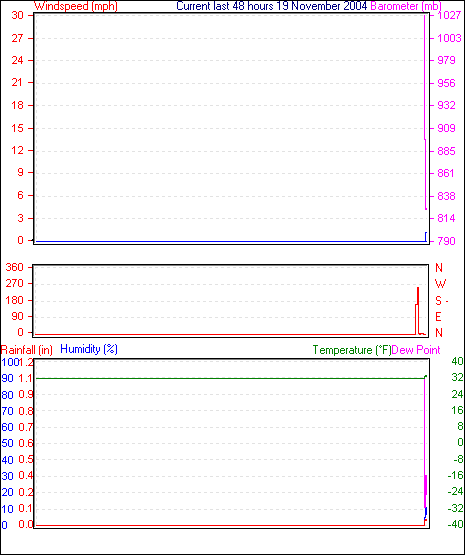Screen dimensions: 467x558
Task: Click the 1027 barometer scale label
Action: [x=449, y=15]
